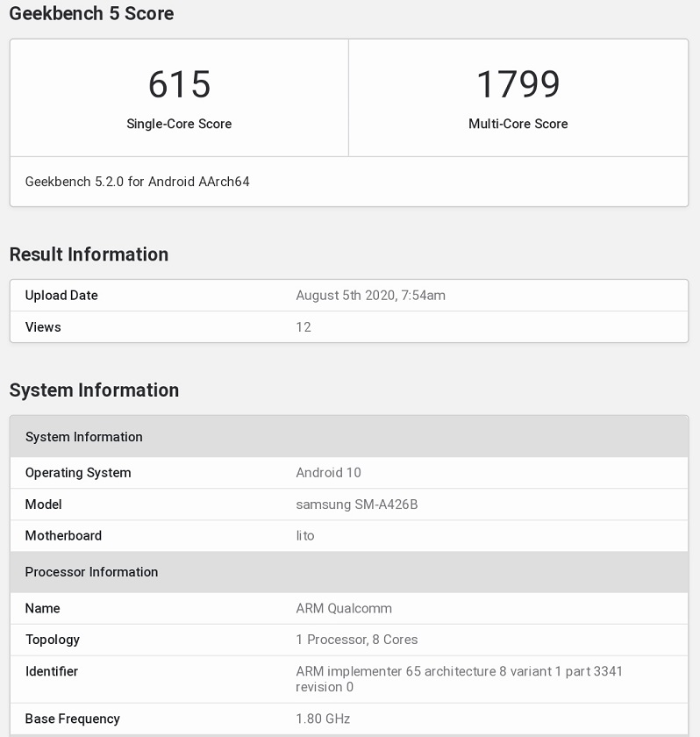Select the 'lito' motherboard value
700x737 pixels.
[305, 535]
